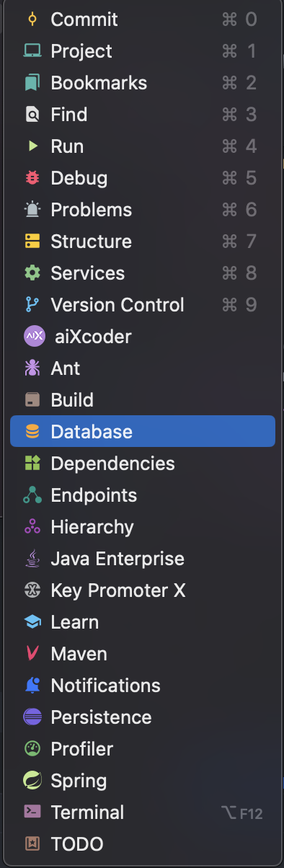Screen dimensions: 284x868
Task: Click the Services gear icon
Action: (32, 273)
